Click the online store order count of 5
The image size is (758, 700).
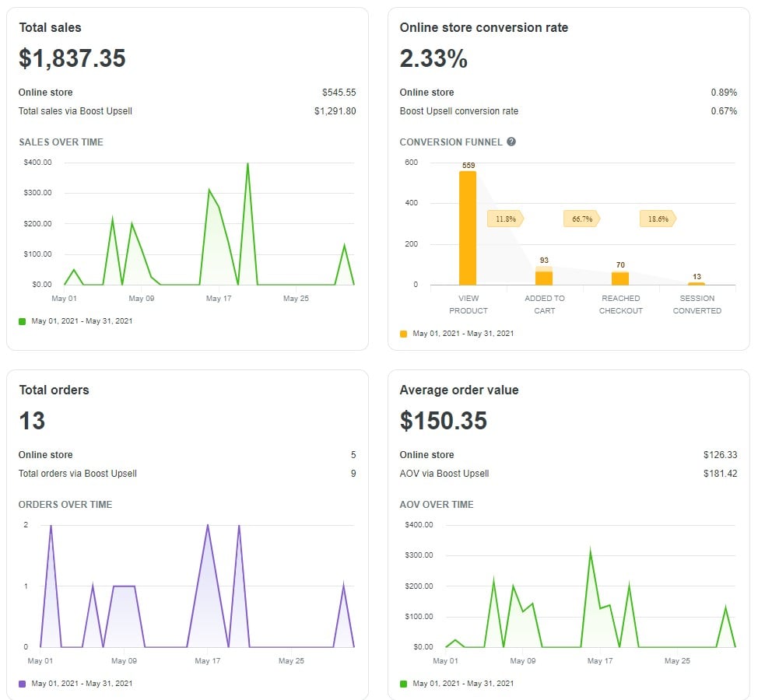pos(353,454)
